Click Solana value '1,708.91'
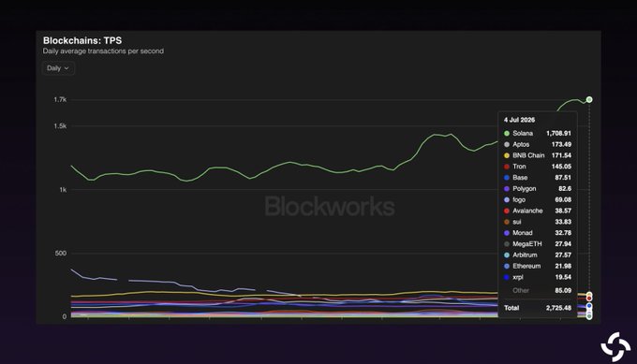Screen dimensions: 637x364 click(x=558, y=134)
